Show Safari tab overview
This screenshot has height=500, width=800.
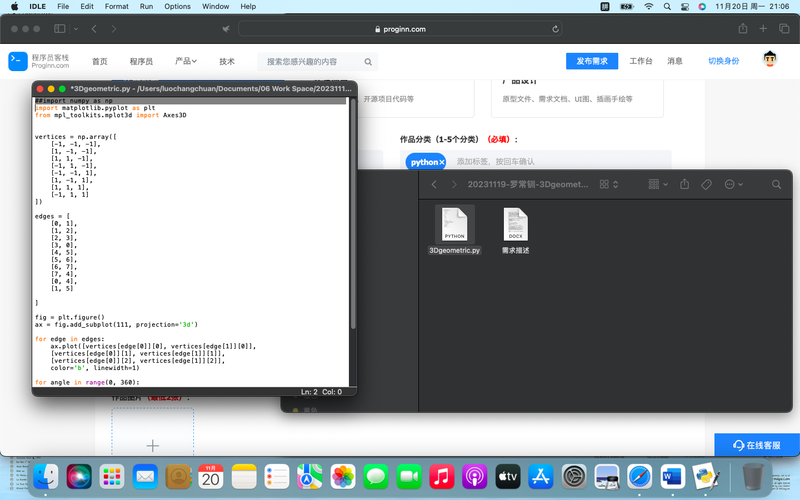784,29
